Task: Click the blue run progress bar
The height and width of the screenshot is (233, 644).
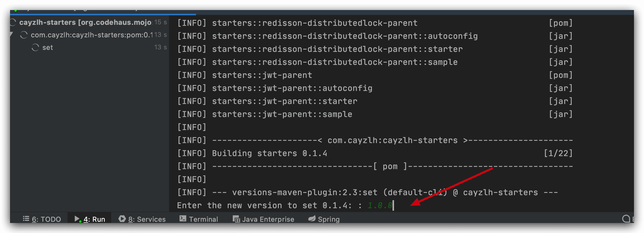Action: [x=103, y=14]
